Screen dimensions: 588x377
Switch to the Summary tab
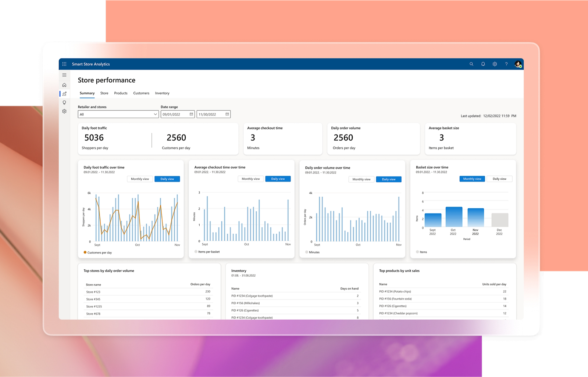(x=87, y=93)
